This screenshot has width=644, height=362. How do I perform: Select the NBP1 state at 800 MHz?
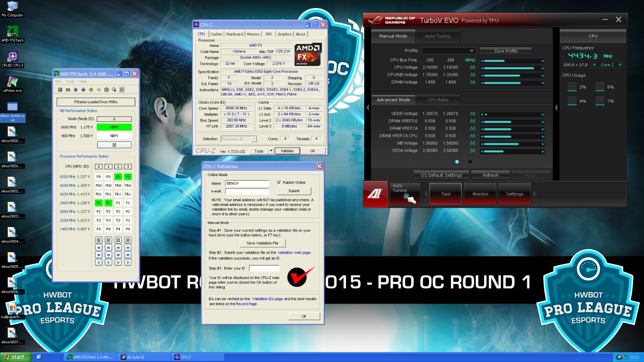114,136
